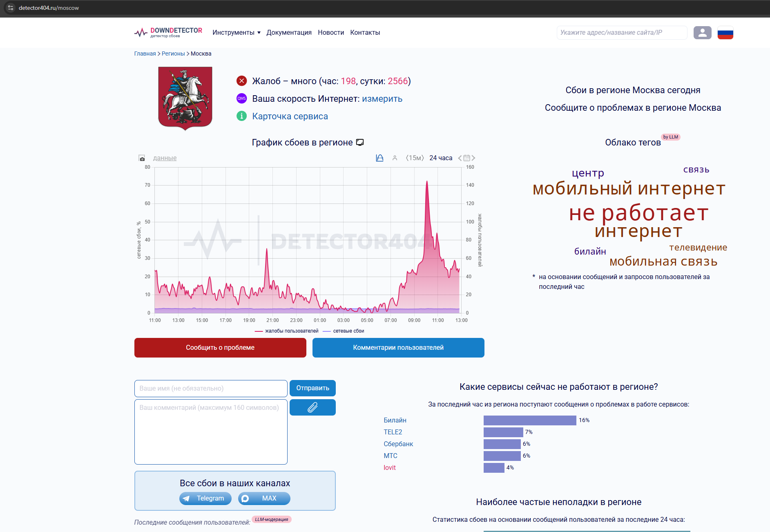Toggle сетевые сбои legend series
This screenshot has height=532, width=770.
coord(344,331)
